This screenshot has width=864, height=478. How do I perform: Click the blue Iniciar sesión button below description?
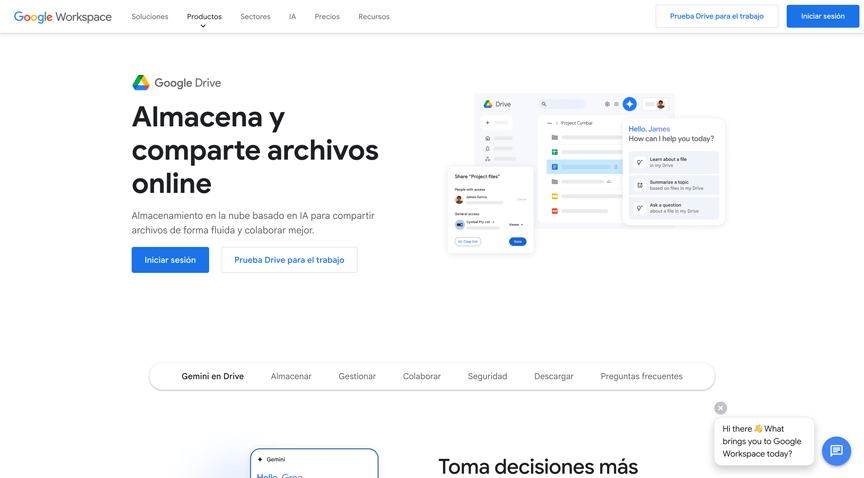tap(170, 260)
